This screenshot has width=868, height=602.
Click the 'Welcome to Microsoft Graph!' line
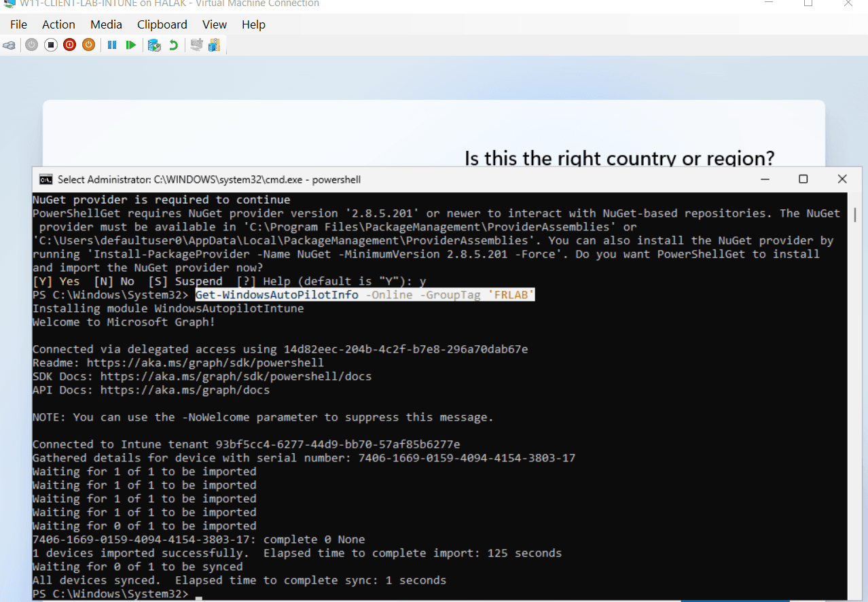(x=124, y=322)
